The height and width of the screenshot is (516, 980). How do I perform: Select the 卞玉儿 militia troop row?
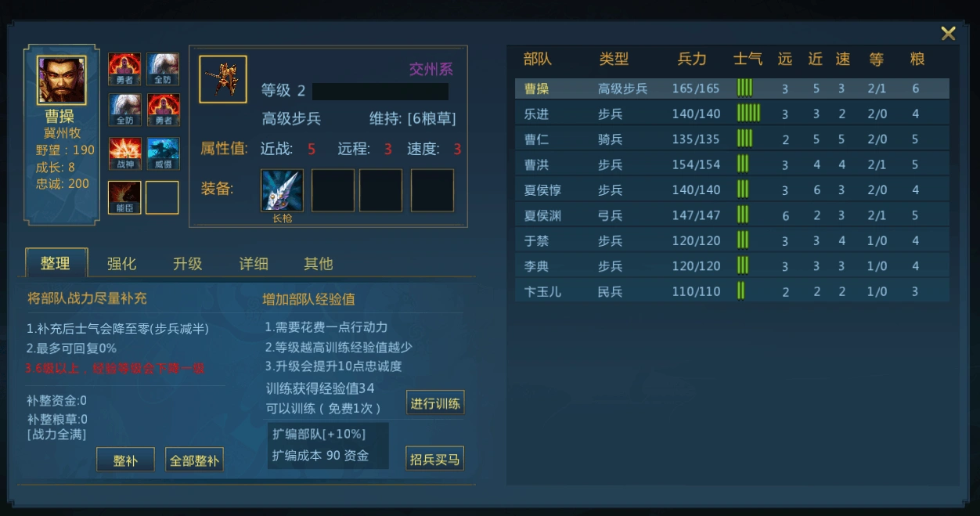pos(732,291)
